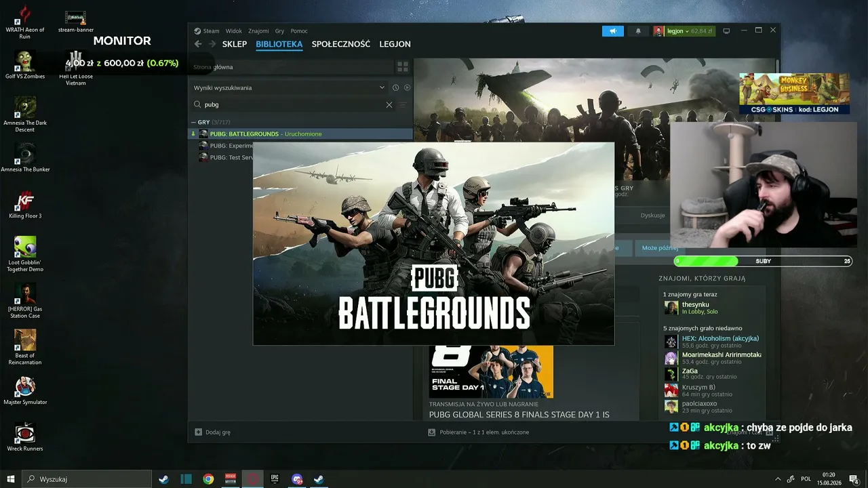
Task: Open the Znajomi menu
Action: click(x=258, y=31)
